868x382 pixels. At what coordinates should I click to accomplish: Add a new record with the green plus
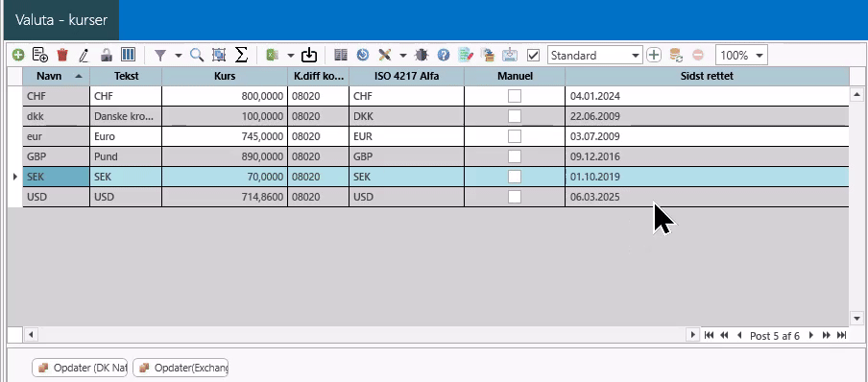18,55
